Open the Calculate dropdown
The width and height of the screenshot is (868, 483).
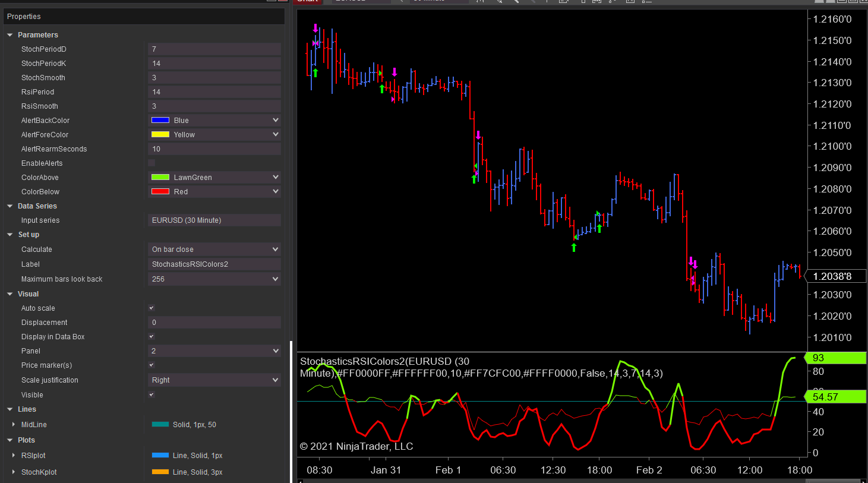click(x=214, y=249)
